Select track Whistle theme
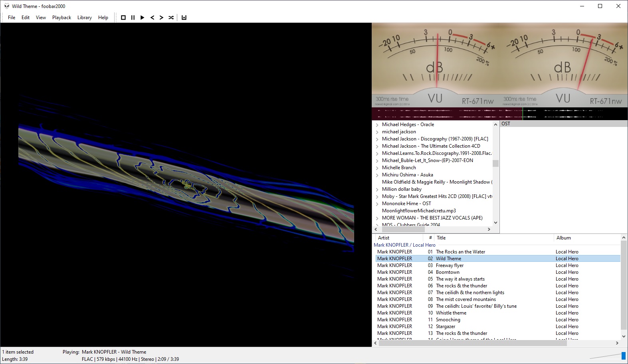This screenshot has height=364, width=628. point(498,313)
